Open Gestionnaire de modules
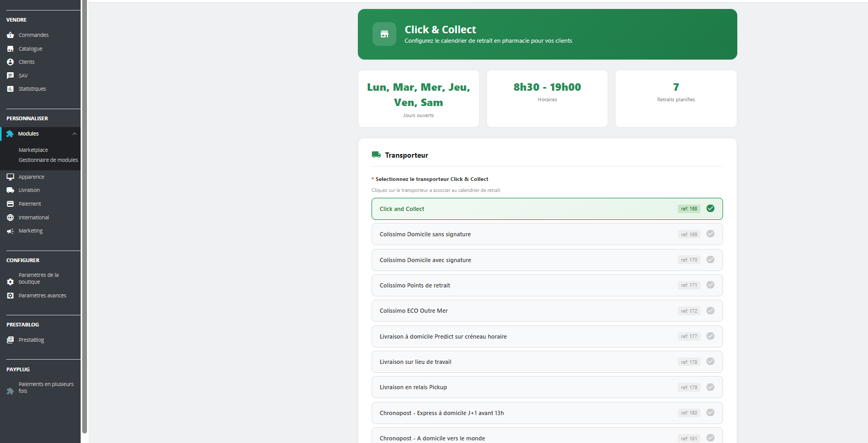This screenshot has height=443, width=868. 48,160
